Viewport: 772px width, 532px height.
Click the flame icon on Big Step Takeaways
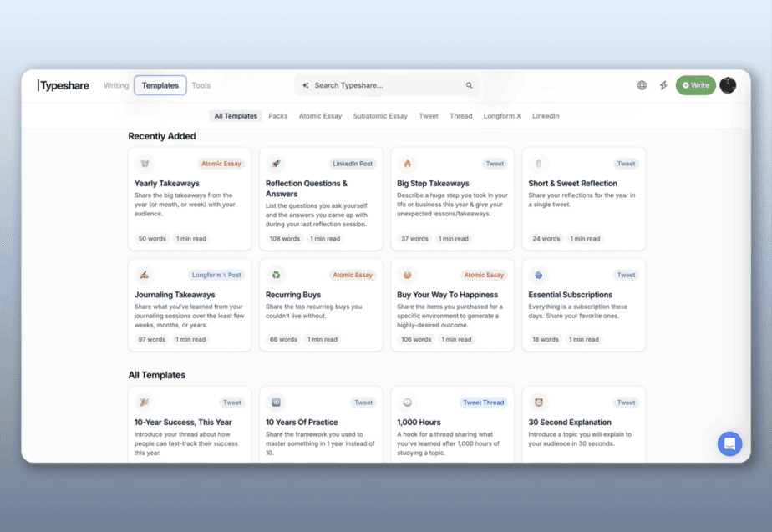tap(407, 164)
